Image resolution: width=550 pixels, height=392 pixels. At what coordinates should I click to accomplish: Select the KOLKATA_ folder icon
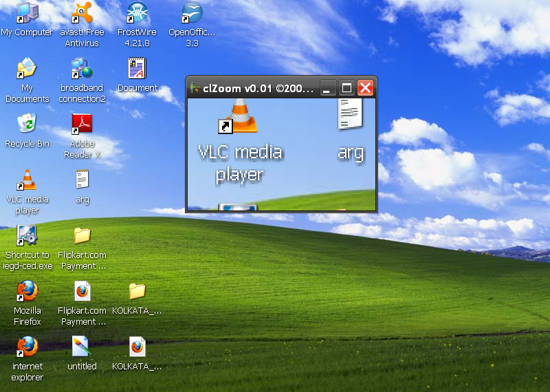(137, 291)
